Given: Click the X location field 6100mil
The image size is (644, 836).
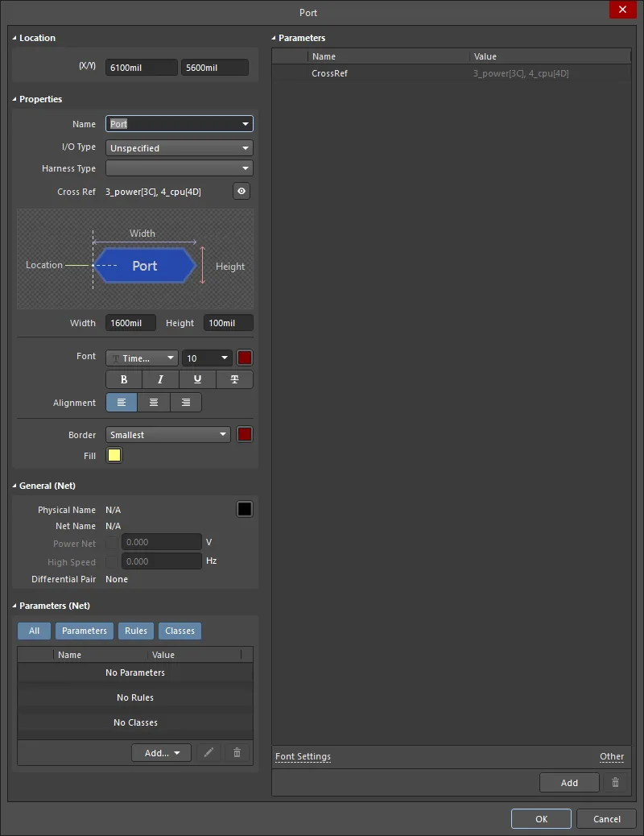Looking at the screenshot, I should (x=141, y=67).
